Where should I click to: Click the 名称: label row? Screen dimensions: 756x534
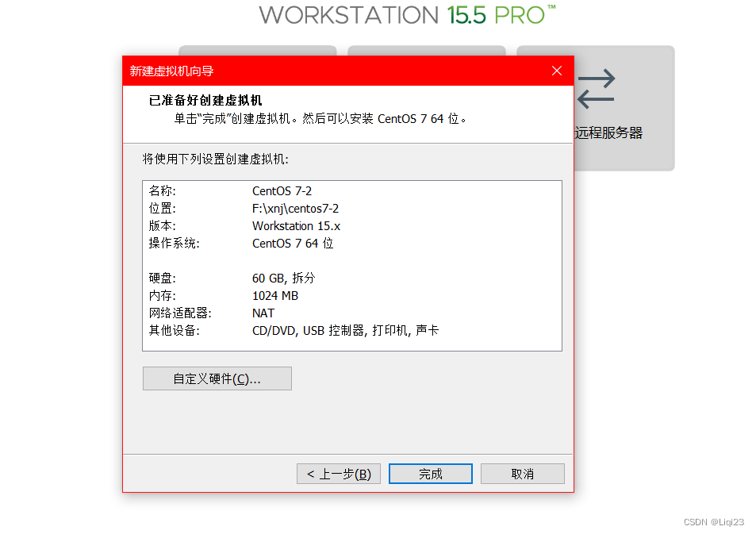(162, 191)
